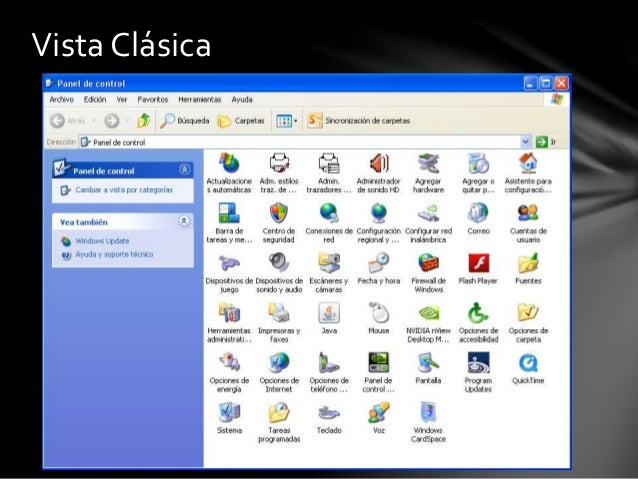Open Asistente para configuración icon
638x479 pixels.
coord(528,164)
